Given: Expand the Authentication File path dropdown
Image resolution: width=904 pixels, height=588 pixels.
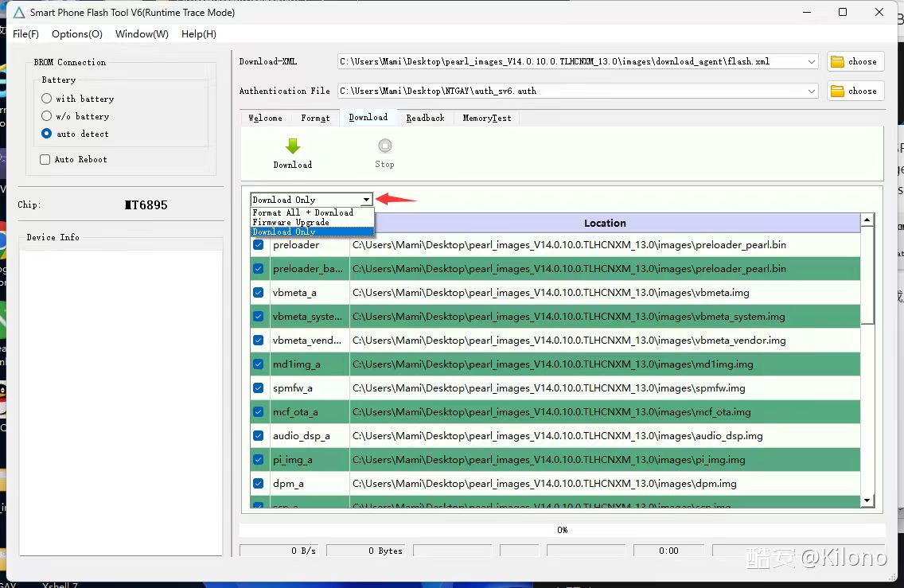Looking at the screenshot, I should tap(811, 92).
